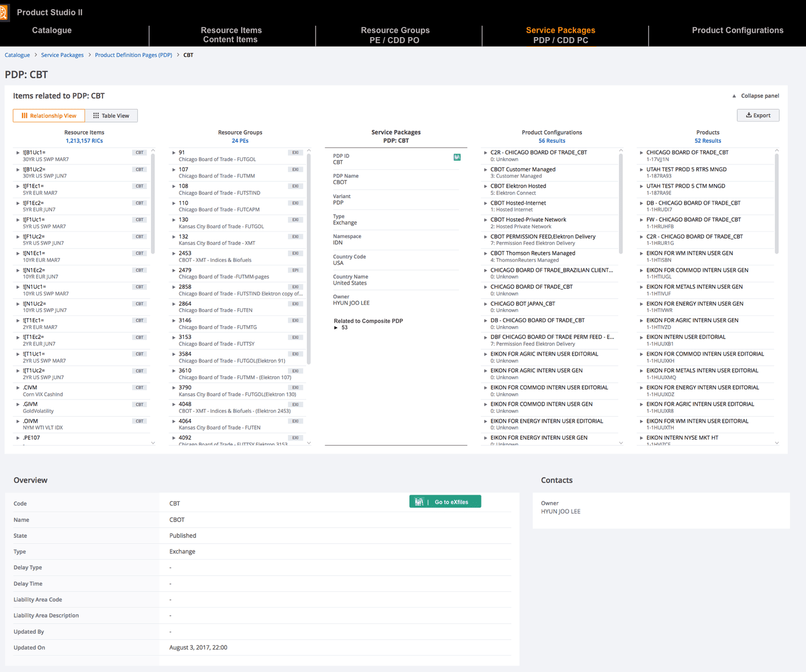Select group 3153 Chicago Board FUTTSY

(x=236, y=341)
